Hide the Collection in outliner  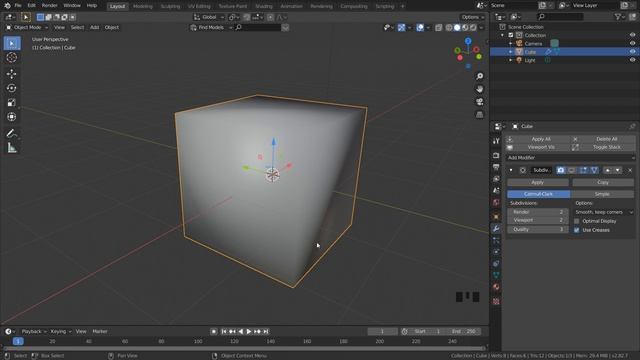[x=632, y=36]
